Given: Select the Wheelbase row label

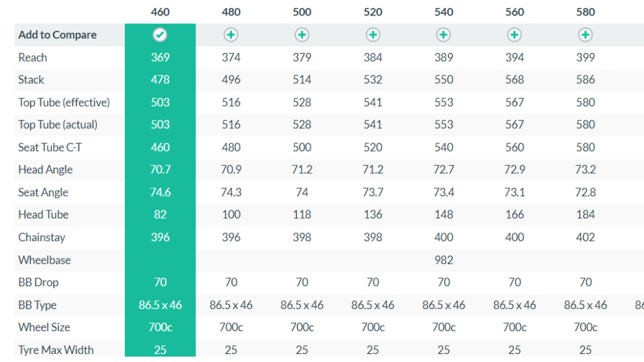Looking at the screenshot, I should tap(44, 260).
